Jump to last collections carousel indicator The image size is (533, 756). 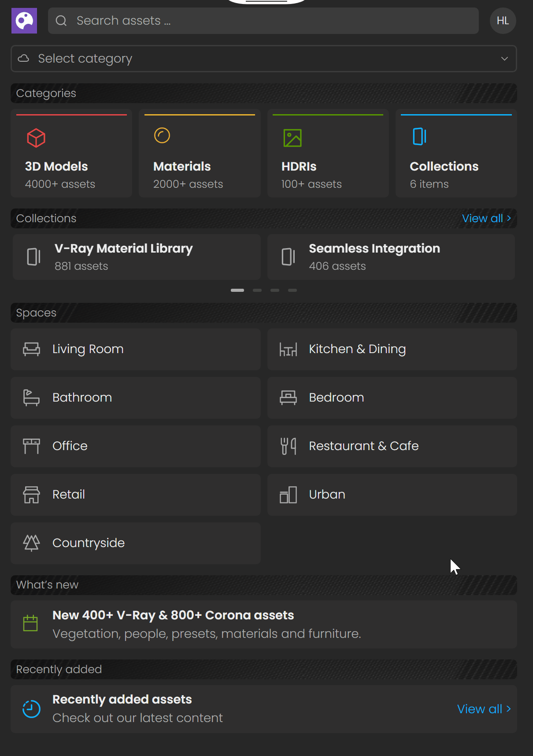pyautogui.click(x=292, y=290)
